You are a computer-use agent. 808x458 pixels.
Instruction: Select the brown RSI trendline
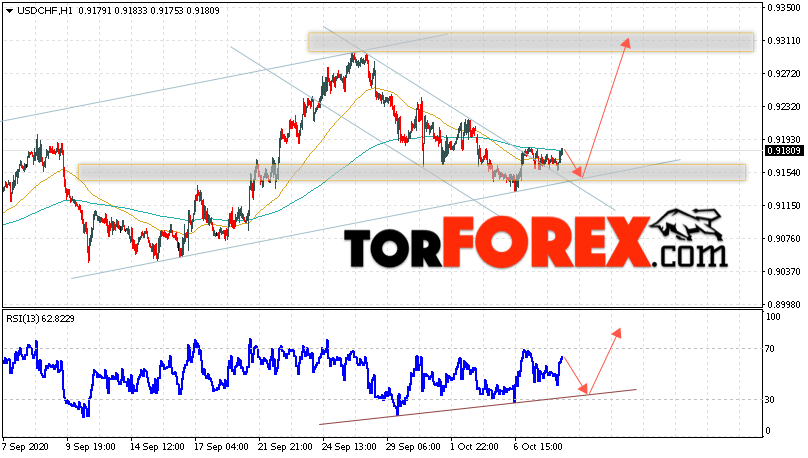tap(478, 407)
